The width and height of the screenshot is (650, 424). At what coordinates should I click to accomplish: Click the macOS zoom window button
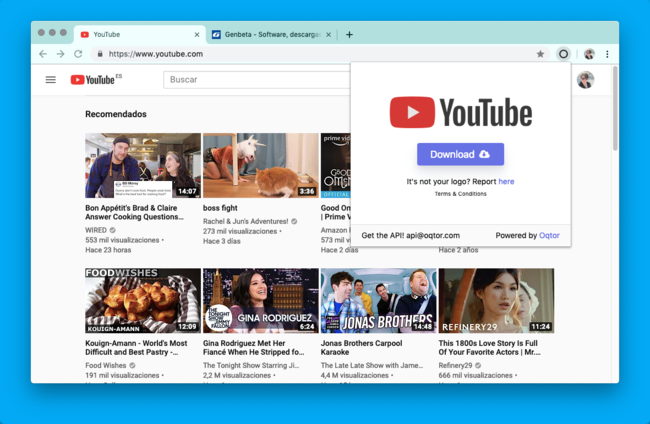[63, 32]
